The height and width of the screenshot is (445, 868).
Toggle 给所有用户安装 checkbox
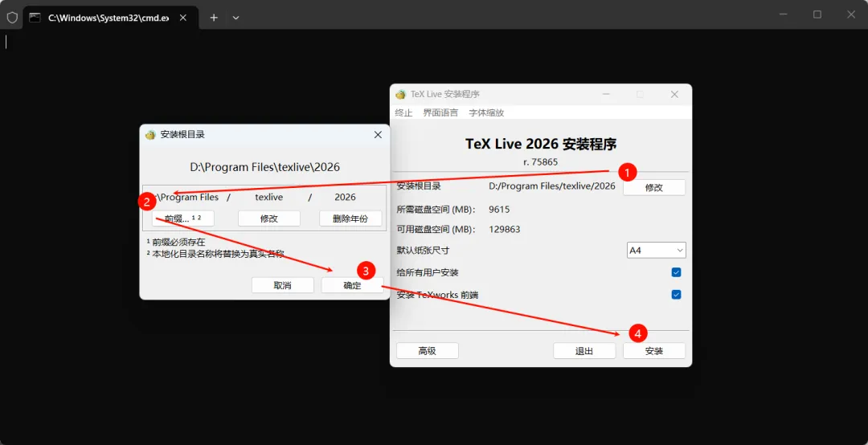[676, 272]
